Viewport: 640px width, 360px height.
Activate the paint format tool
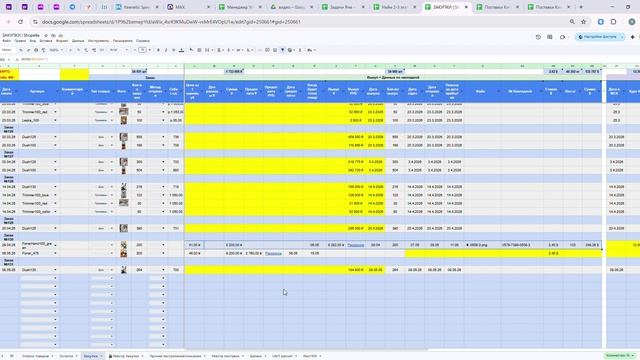coord(43,50)
